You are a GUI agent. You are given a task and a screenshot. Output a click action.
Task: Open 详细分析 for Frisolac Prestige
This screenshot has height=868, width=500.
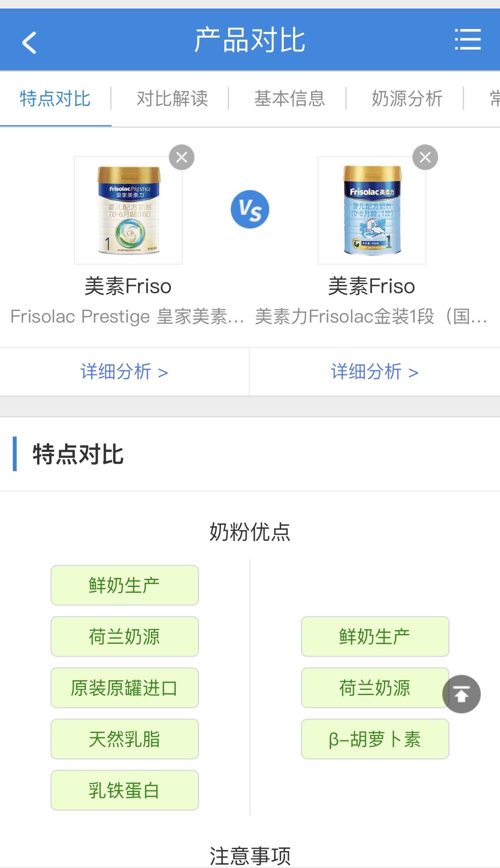pyautogui.click(x=124, y=372)
